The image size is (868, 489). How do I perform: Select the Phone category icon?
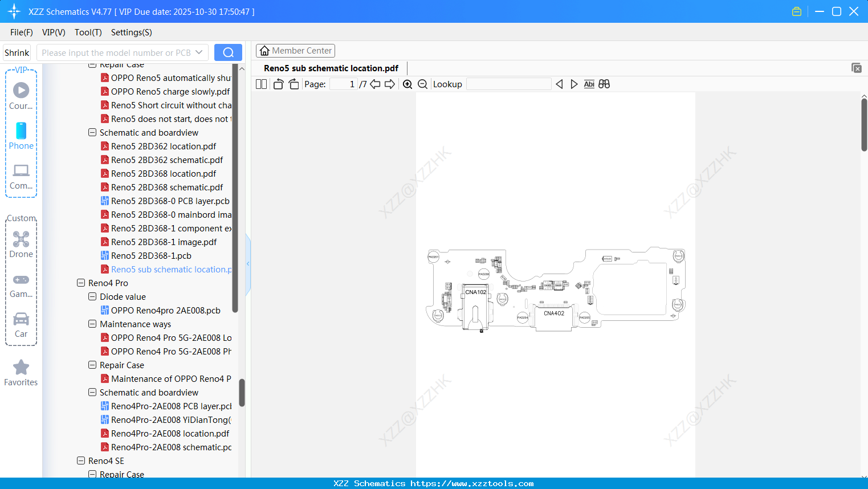pyautogui.click(x=21, y=136)
